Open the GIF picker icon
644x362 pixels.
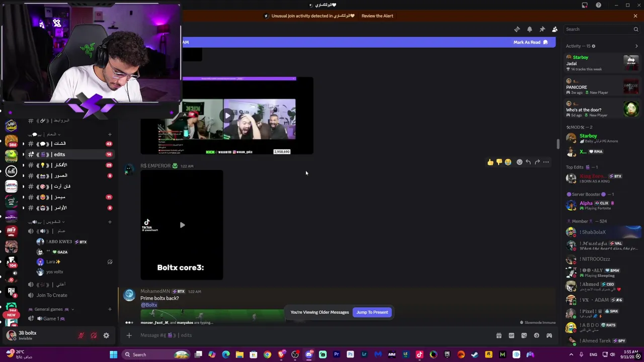tap(511, 335)
